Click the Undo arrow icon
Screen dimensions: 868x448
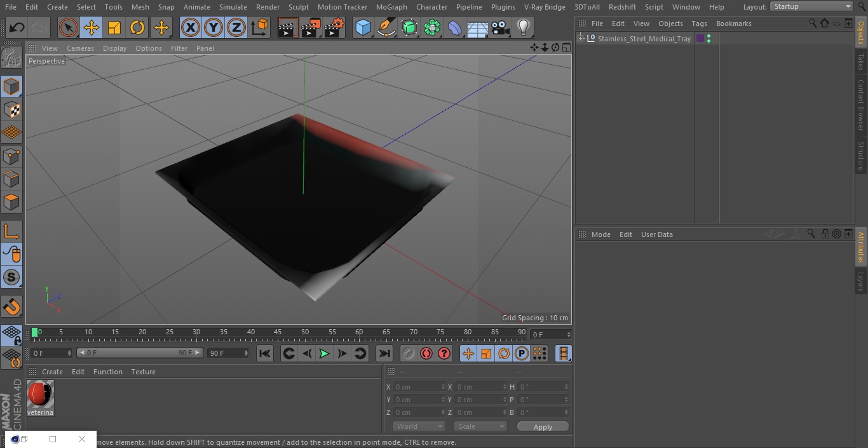click(x=17, y=27)
